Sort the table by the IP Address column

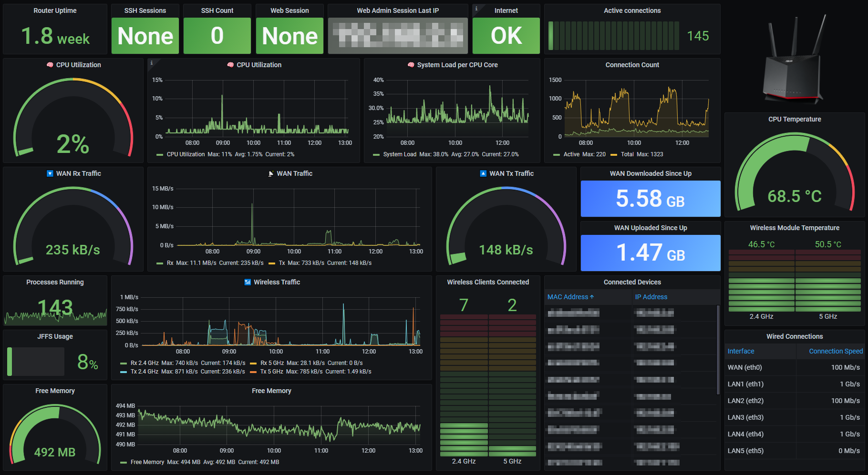651,297
